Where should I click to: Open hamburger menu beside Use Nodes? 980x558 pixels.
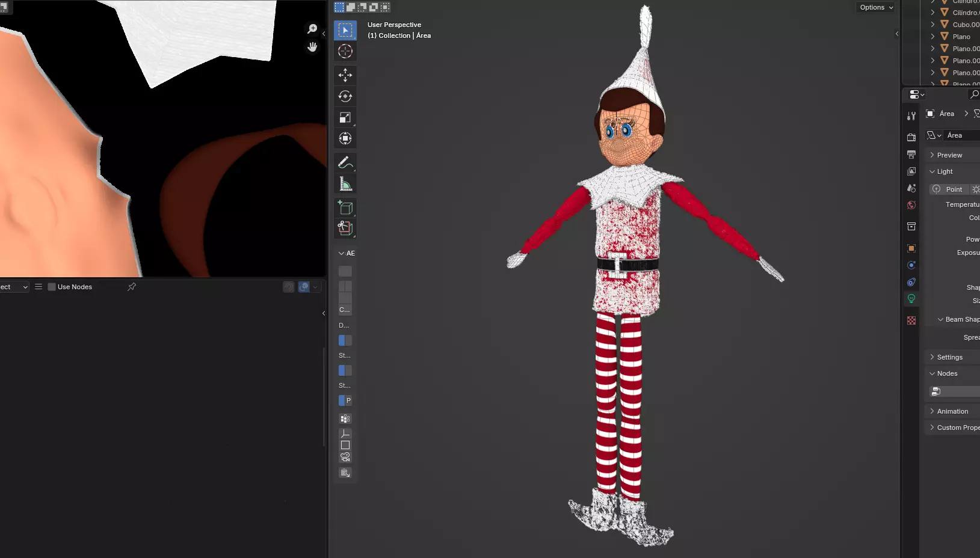pos(39,287)
